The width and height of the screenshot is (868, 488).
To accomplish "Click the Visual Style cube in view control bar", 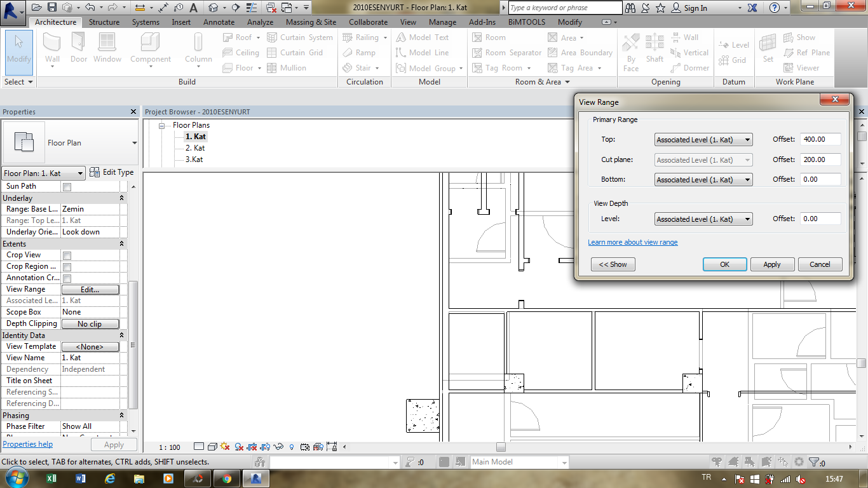I will [x=212, y=447].
